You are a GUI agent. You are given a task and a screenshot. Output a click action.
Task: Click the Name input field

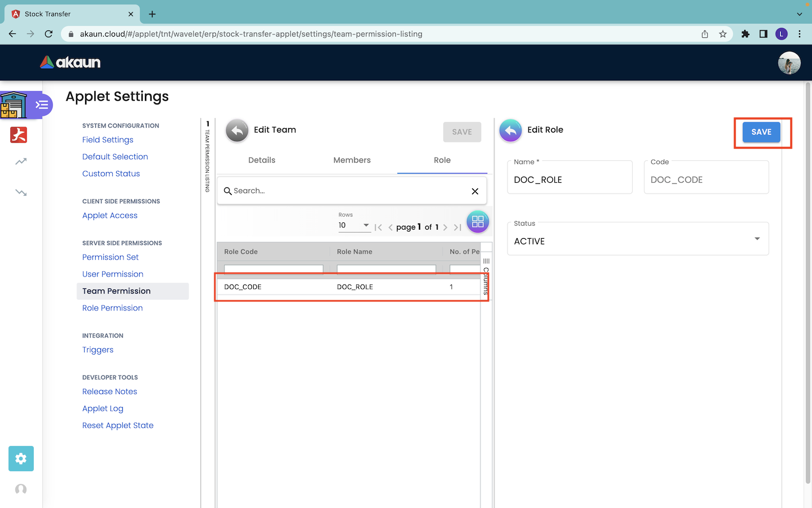tap(570, 180)
